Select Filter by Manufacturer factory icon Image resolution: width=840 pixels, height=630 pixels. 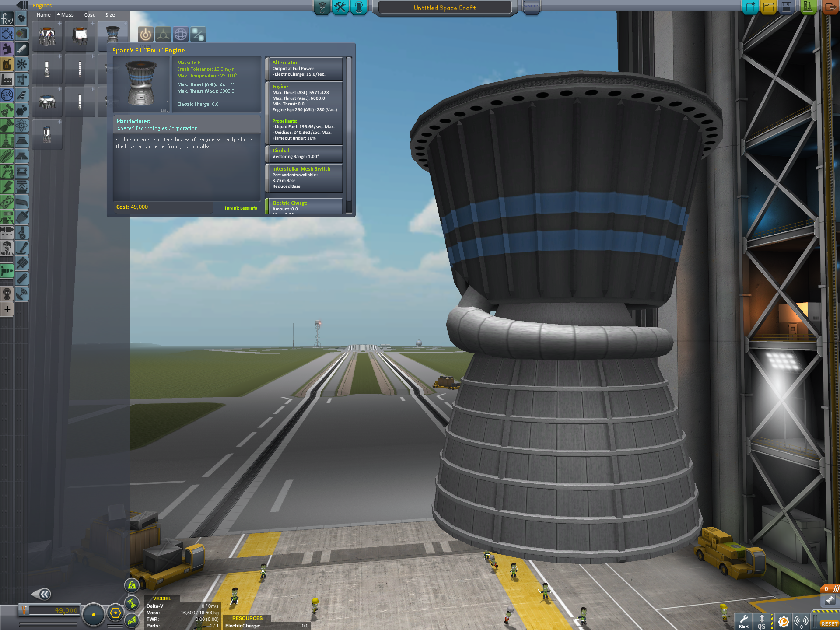coord(7,80)
